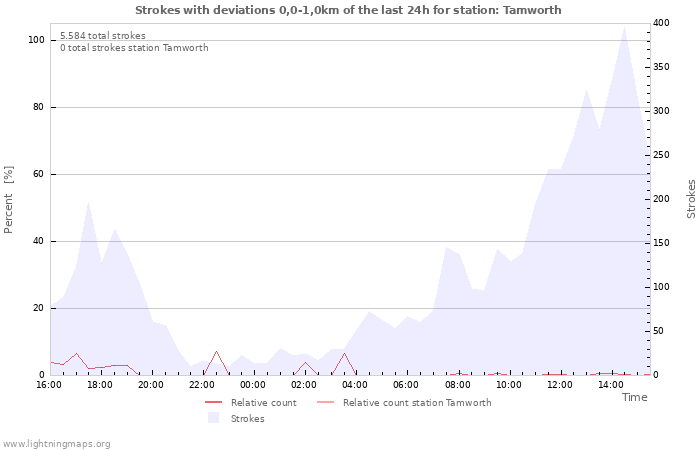Click the 'Time' x-axis label
The width and height of the screenshot is (700, 450).
point(634,397)
